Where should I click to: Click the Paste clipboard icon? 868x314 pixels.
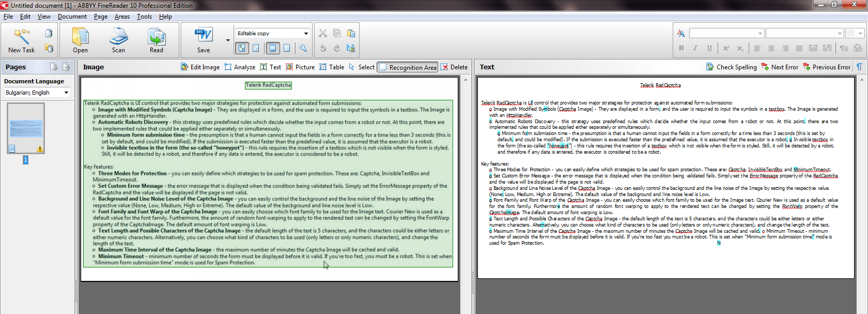coord(351,34)
